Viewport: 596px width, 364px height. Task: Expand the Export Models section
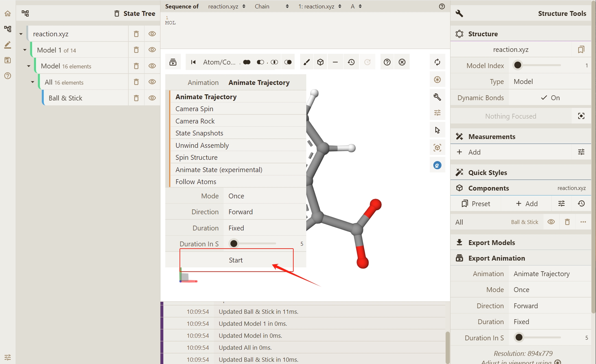tap(491, 242)
